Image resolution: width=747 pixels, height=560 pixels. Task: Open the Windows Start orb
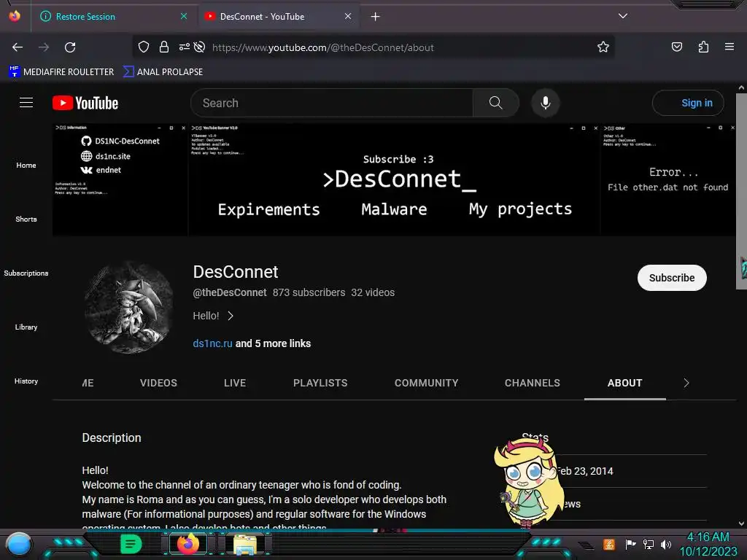[19, 544]
